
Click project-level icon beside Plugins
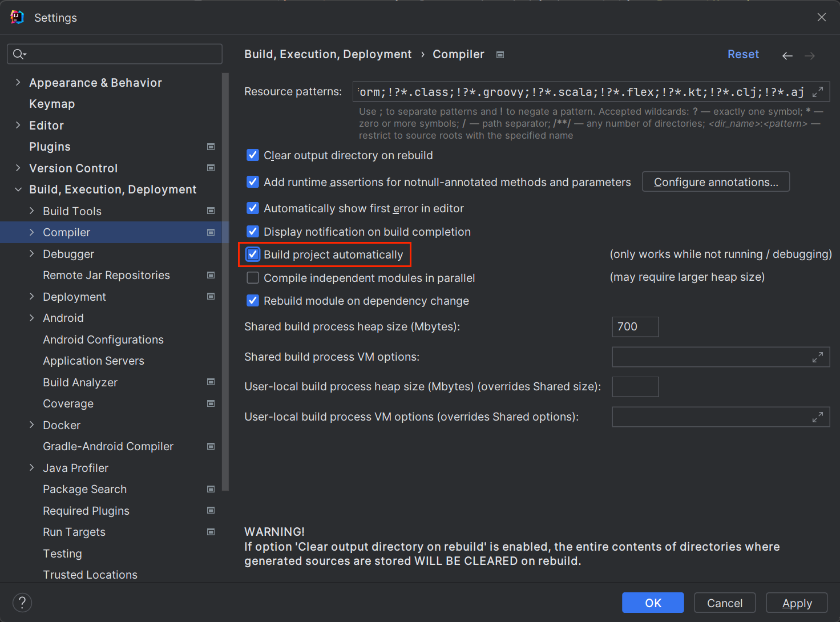pos(211,147)
